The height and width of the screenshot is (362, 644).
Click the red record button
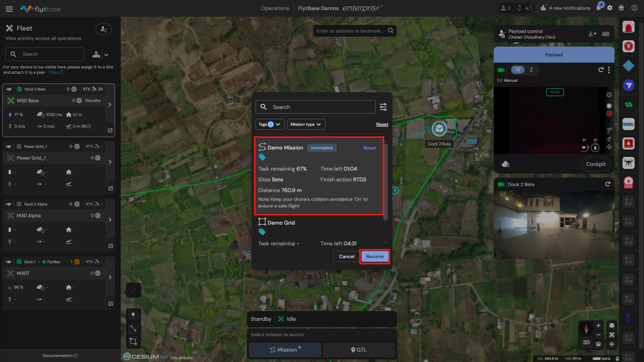(609, 113)
